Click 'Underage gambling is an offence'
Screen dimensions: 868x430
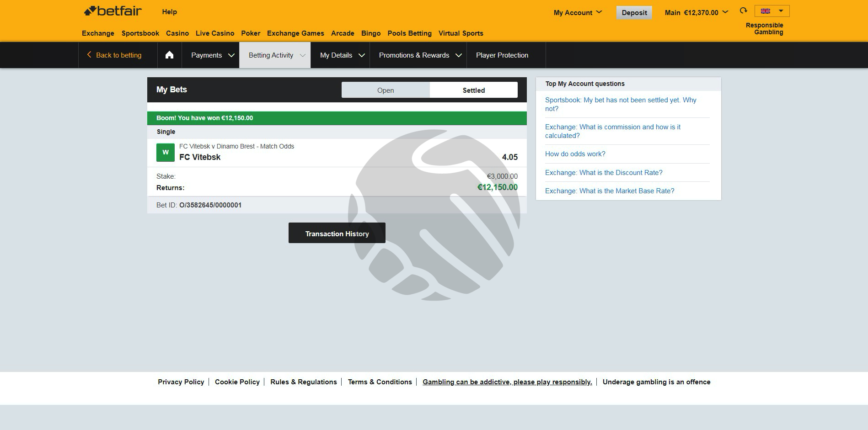pos(657,382)
